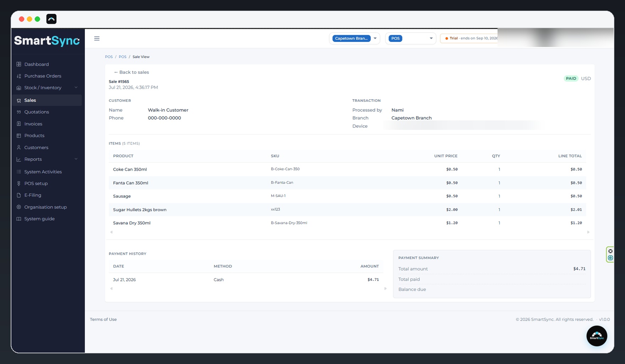Go to Purchase Orders menu item

coord(43,76)
